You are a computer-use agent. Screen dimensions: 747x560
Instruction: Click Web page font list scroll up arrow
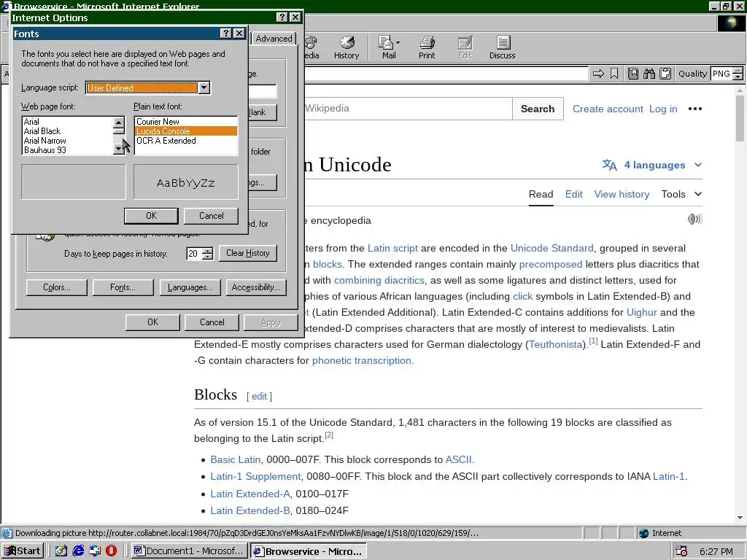[119, 122]
